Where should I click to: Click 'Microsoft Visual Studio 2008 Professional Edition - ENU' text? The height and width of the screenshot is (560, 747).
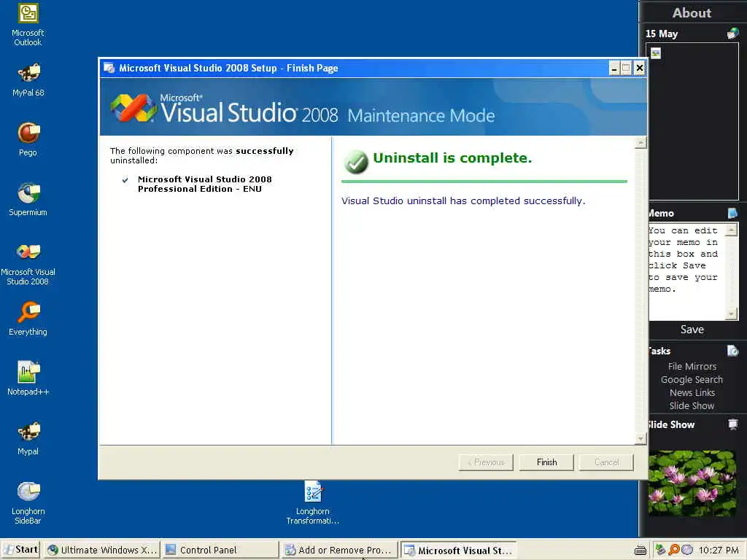205,184
